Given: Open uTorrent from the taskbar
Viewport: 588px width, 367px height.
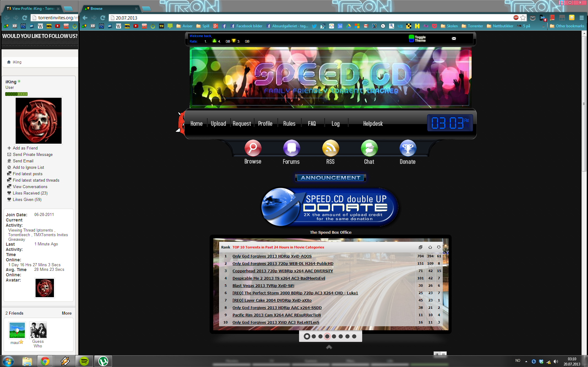Looking at the screenshot, I should [x=103, y=361].
